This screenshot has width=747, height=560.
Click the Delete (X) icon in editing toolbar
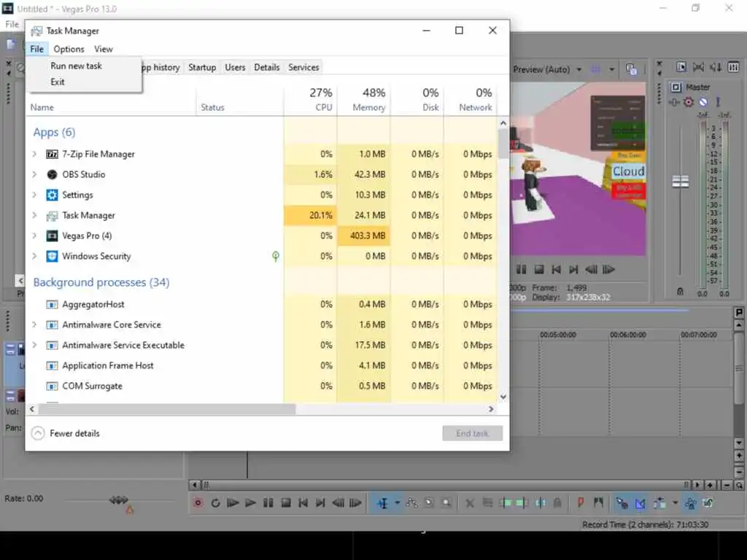point(470,503)
